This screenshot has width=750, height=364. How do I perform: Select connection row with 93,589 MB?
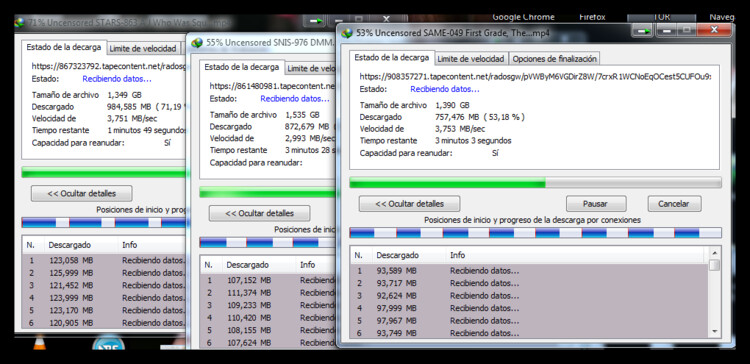tap(529, 271)
